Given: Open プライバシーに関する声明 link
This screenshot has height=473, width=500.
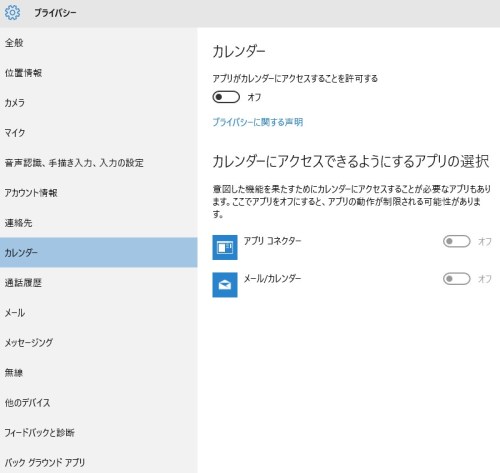Looking at the screenshot, I should (258, 122).
